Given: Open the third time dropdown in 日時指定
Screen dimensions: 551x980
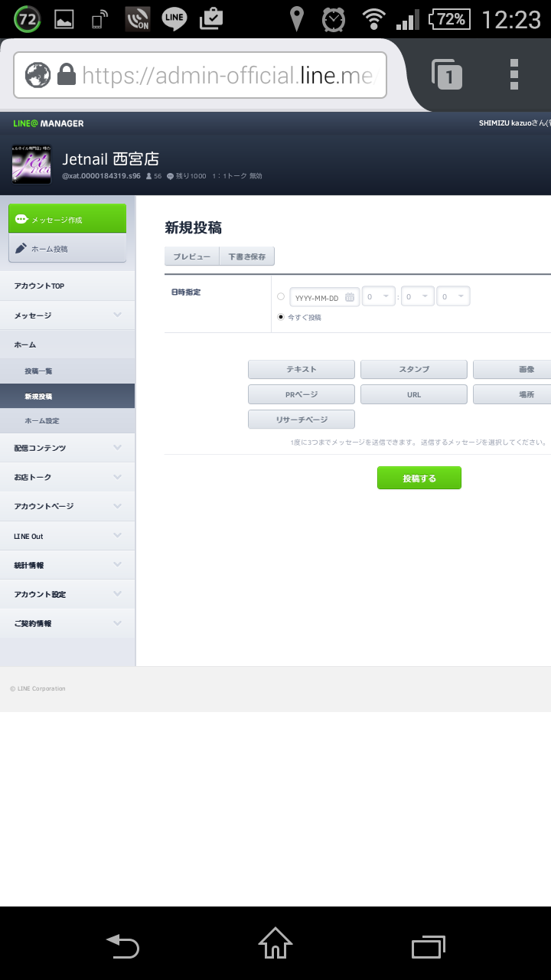Looking at the screenshot, I should tap(453, 296).
